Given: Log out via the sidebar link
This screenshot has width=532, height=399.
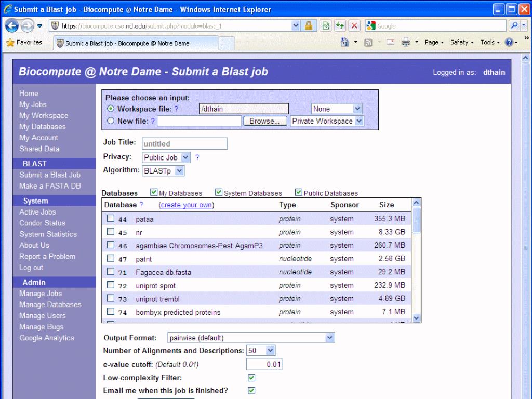Looking at the screenshot, I should [x=31, y=268].
